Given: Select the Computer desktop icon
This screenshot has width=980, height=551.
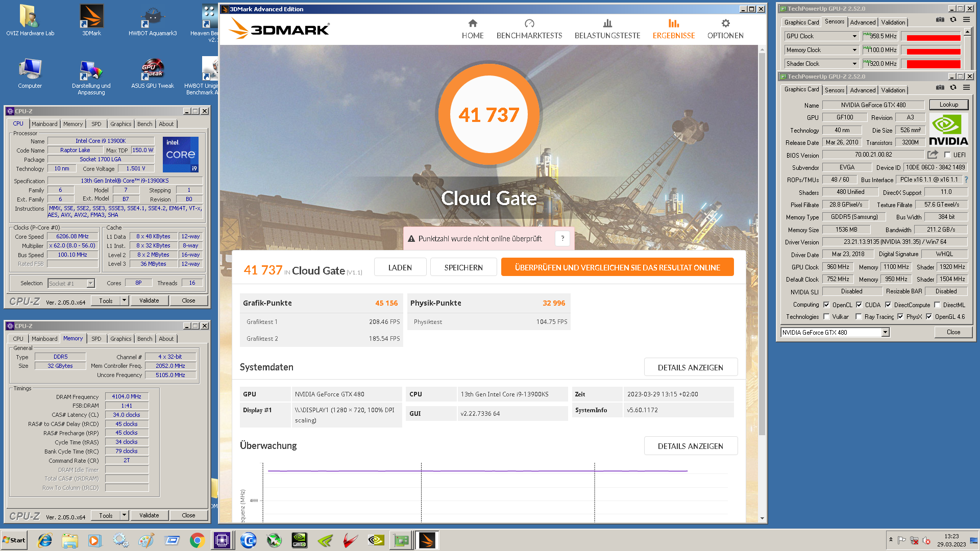Looking at the screenshot, I should coord(30,73).
